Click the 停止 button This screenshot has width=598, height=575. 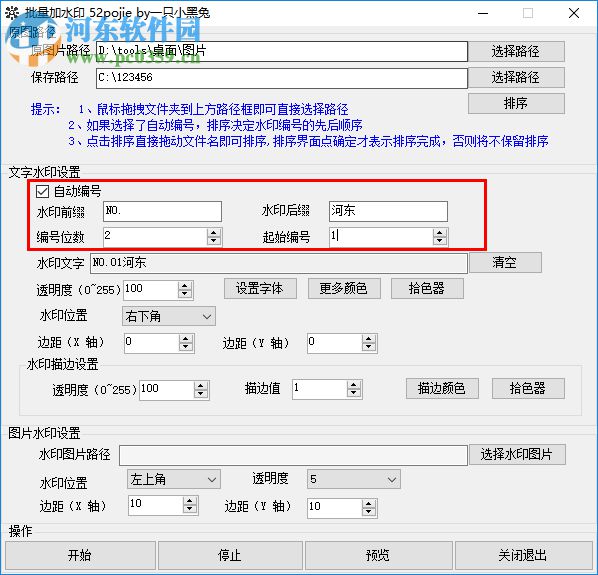point(230,555)
